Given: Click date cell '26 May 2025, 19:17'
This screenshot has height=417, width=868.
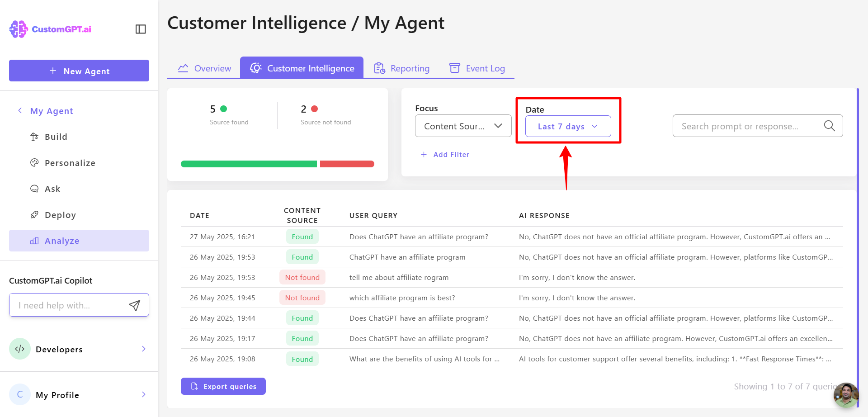Looking at the screenshot, I should [222, 338].
